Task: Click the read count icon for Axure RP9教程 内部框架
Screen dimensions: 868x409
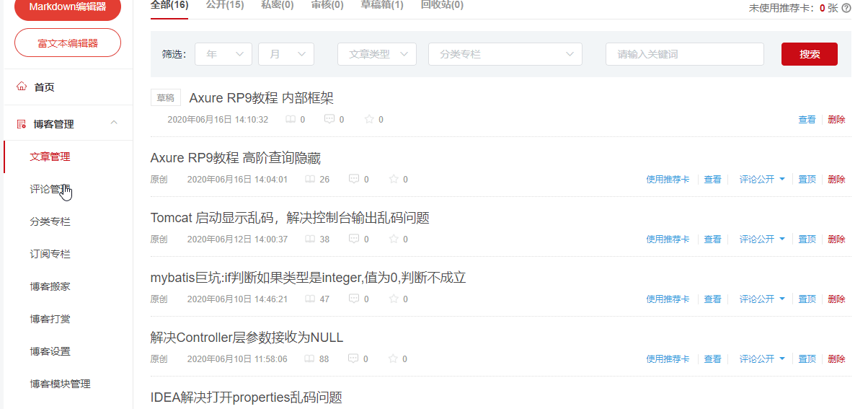Action: click(291, 120)
